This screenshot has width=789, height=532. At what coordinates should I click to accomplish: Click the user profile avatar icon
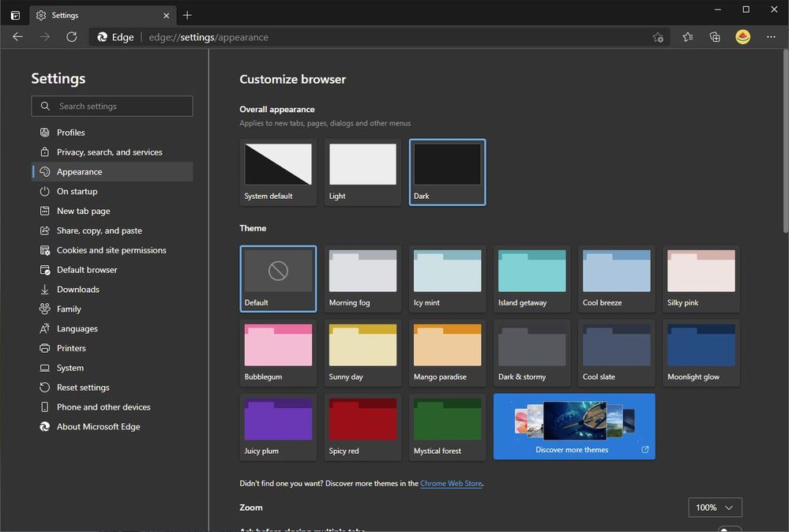coord(742,37)
